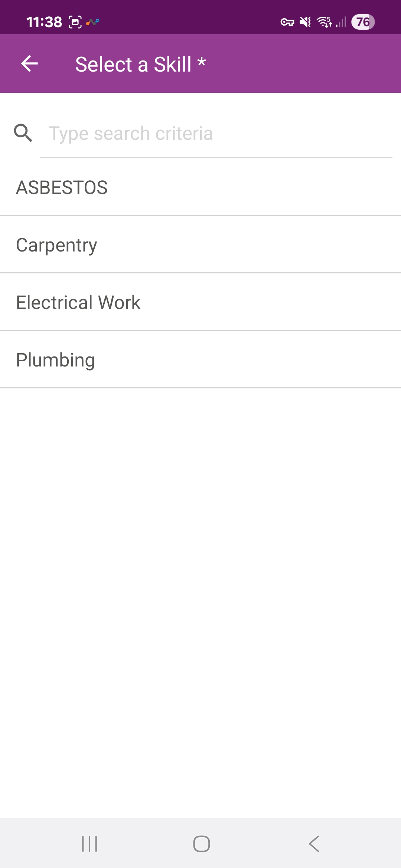Image resolution: width=401 pixels, height=868 pixels.
Task: Focus the 'Type search criteria' field
Action: click(x=215, y=134)
